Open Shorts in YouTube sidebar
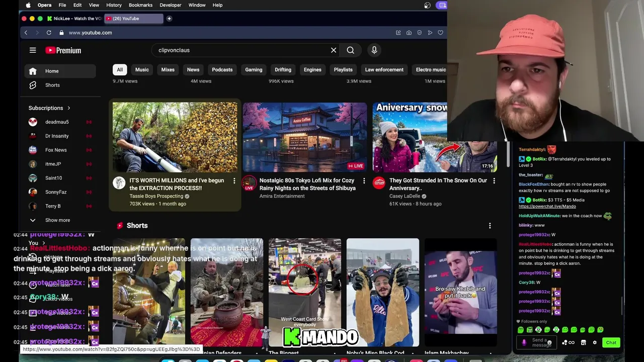The width and height of the screenshot is (644, 362). 60,85
